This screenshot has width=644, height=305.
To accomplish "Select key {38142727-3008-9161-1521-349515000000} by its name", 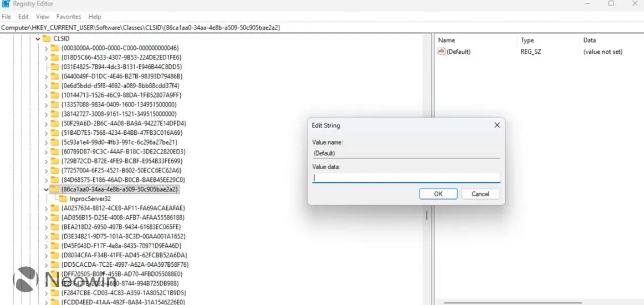I will (x=119, y=114).
